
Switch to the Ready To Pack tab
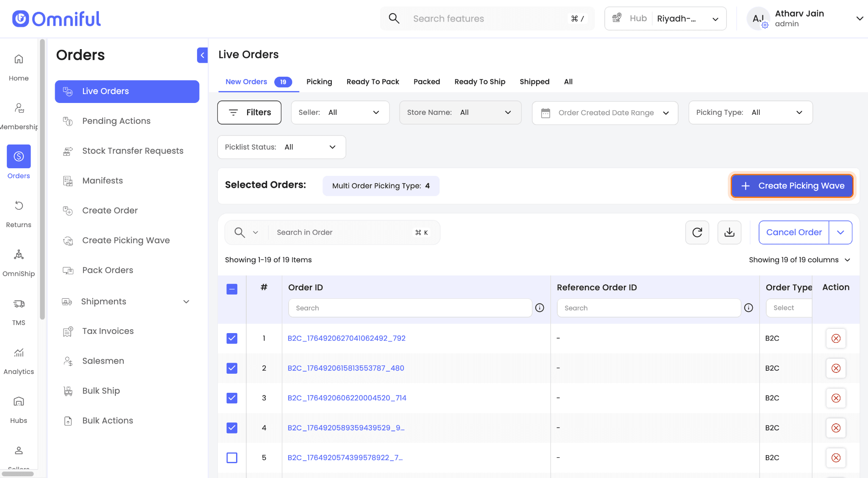[373, 82]
